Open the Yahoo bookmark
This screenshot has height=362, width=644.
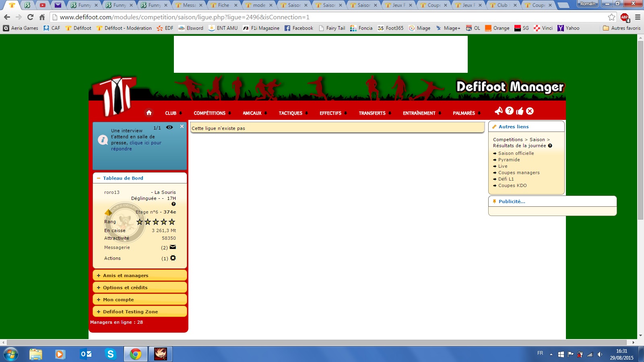tap(568, 28)
